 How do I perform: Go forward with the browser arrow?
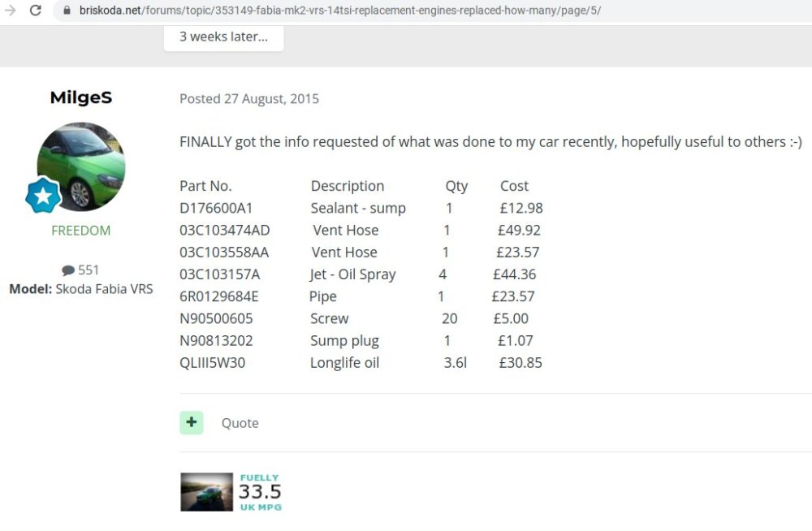[x=11, y=10]
